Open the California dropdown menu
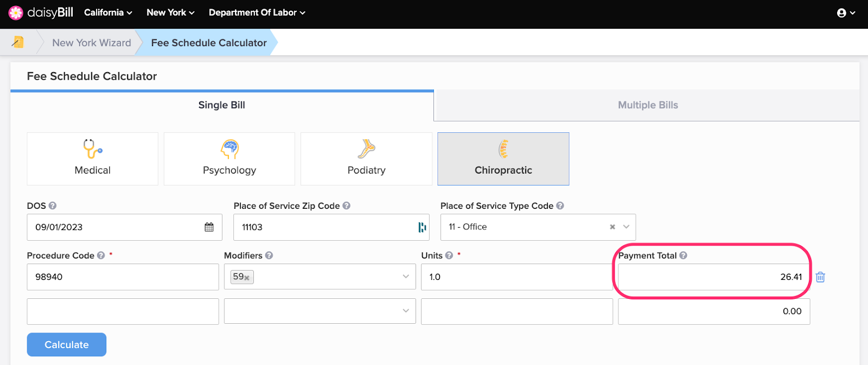The height and width of the screenshot is (365, 868). click(x=108, y=12)
